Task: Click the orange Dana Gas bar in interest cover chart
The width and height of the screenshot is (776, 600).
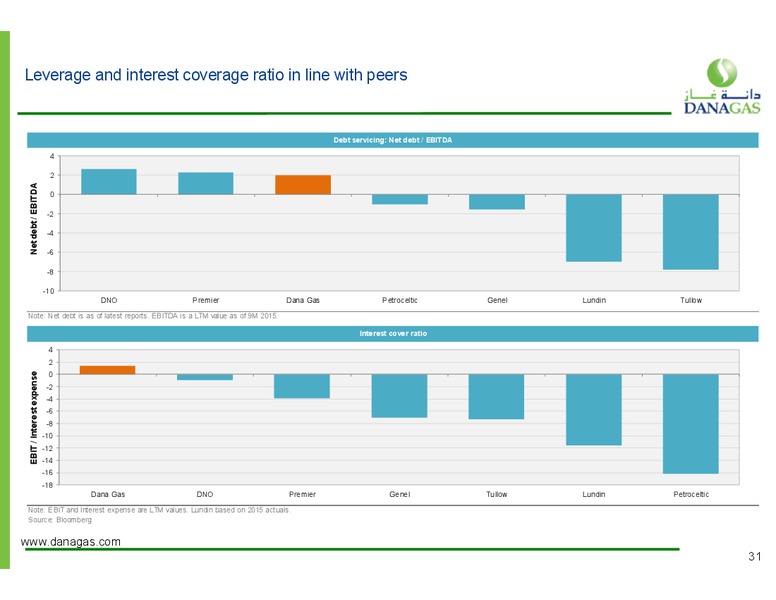Action: 107,370
